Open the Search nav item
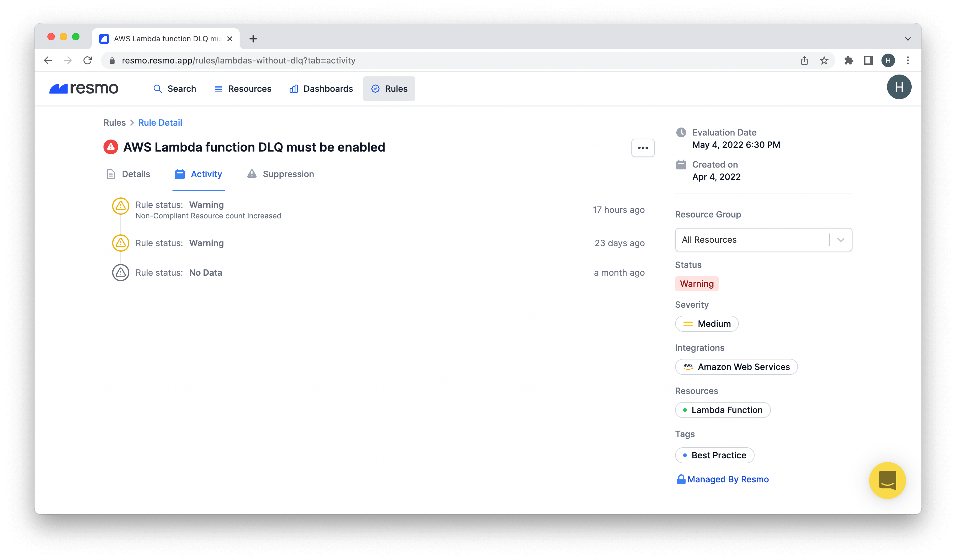The image size is (956, 560). coord(175,89)
